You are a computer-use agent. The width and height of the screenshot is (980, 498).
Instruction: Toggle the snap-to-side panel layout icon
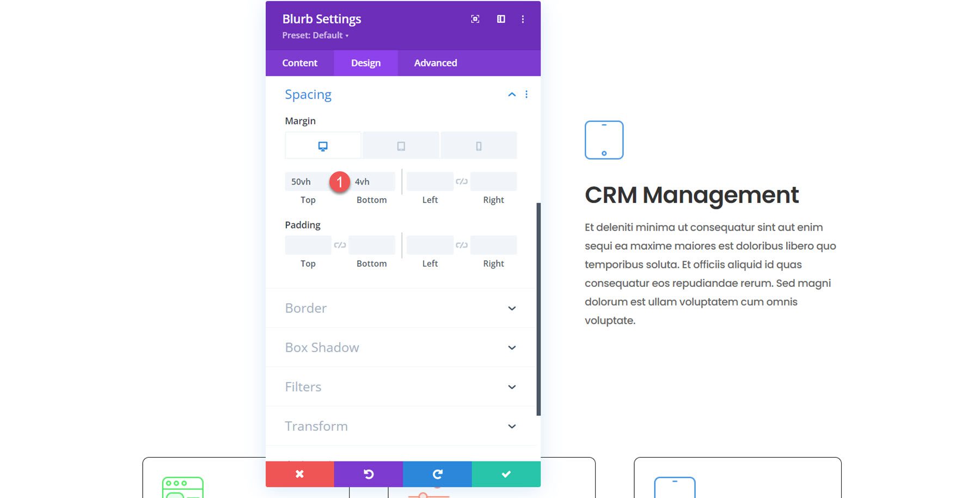click(500, 19)
